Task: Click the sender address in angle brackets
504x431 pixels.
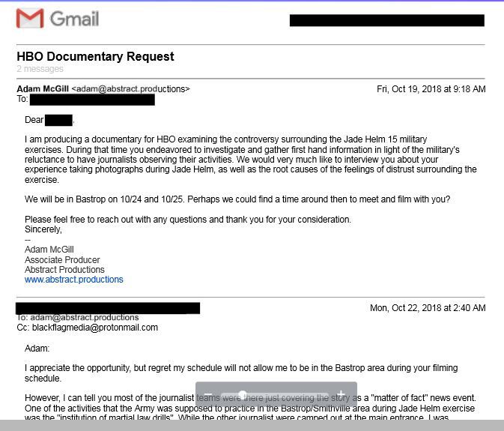Action: [x=130, y=89]
